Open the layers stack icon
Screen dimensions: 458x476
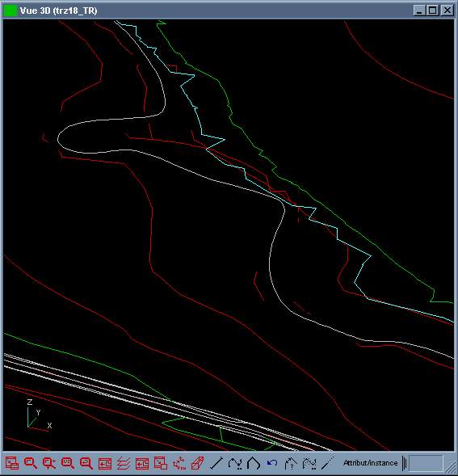coord(124,463)
